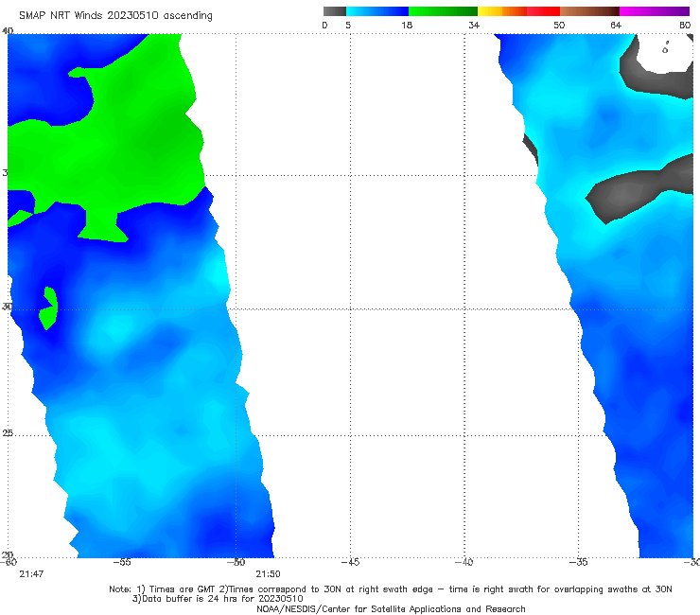This screenshot has height=615, width=700.
Task: Click the 'Times are GMT' note line
Action: point(390,589)
